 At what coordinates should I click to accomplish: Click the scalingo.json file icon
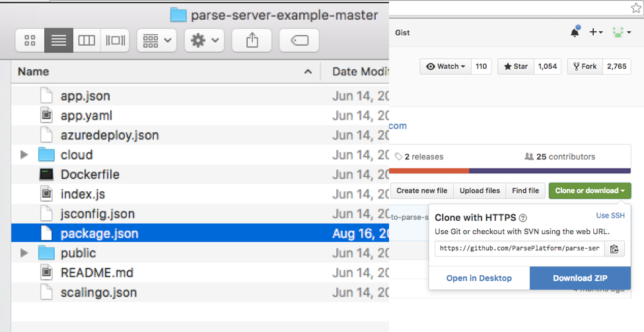point(46,292)
